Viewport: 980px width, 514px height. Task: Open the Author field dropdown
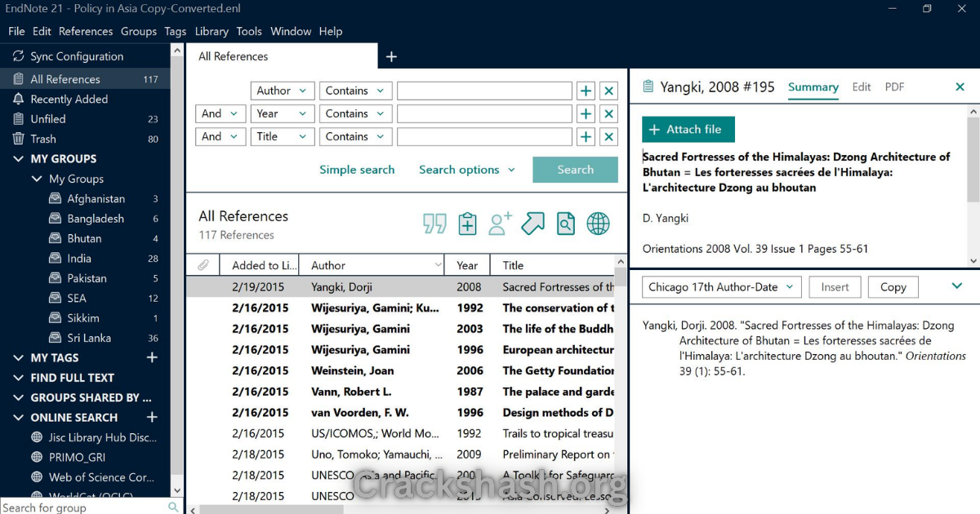coord(282,91)
